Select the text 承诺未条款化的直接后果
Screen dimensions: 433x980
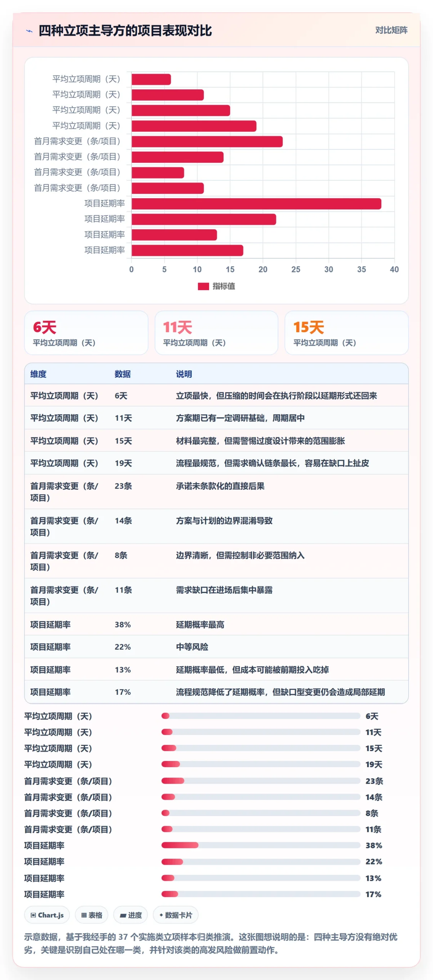click(x=220, y=486)
